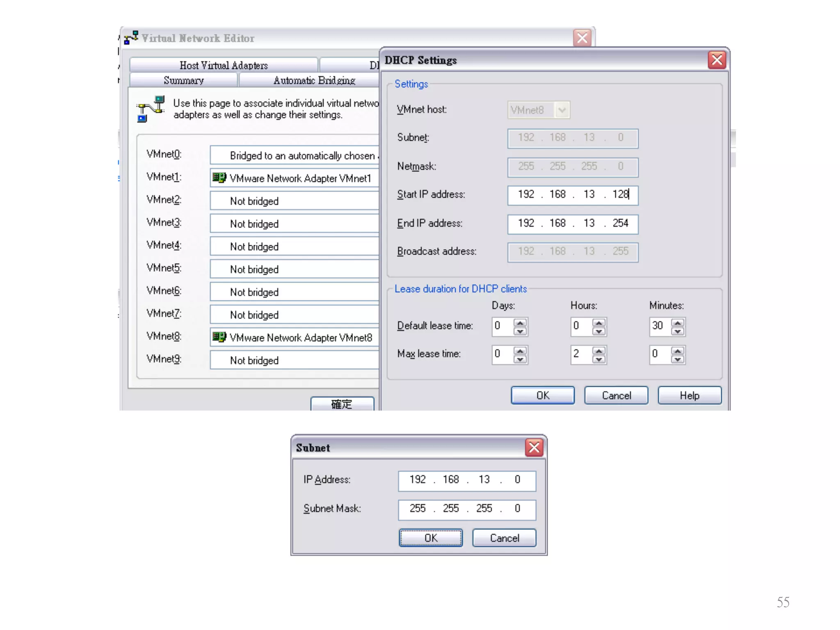This screenshot has width=840, height=630.
Task: Decrease Max lease time minutes
Action: click(x=678, y=359)
